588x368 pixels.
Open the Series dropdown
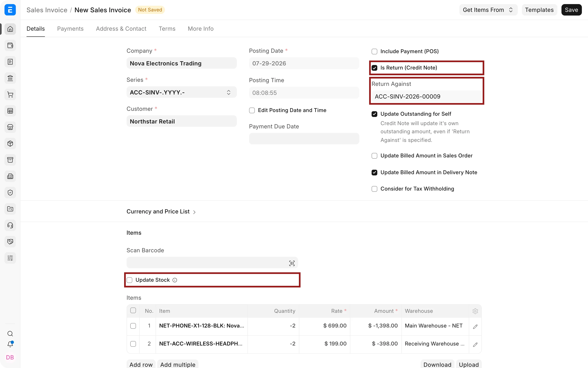[182, 92]
